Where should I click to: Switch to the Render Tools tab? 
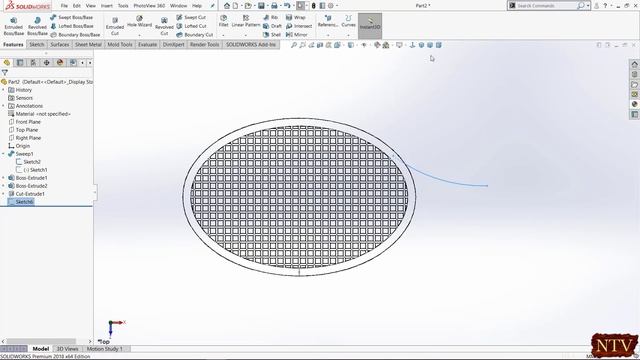204,44
